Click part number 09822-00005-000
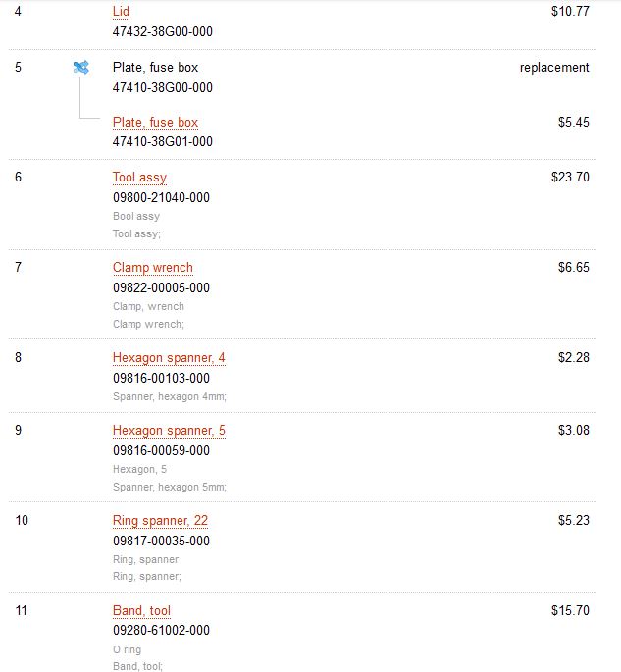Viewport: 621px width, 672px height. click(x=161, y=287)
